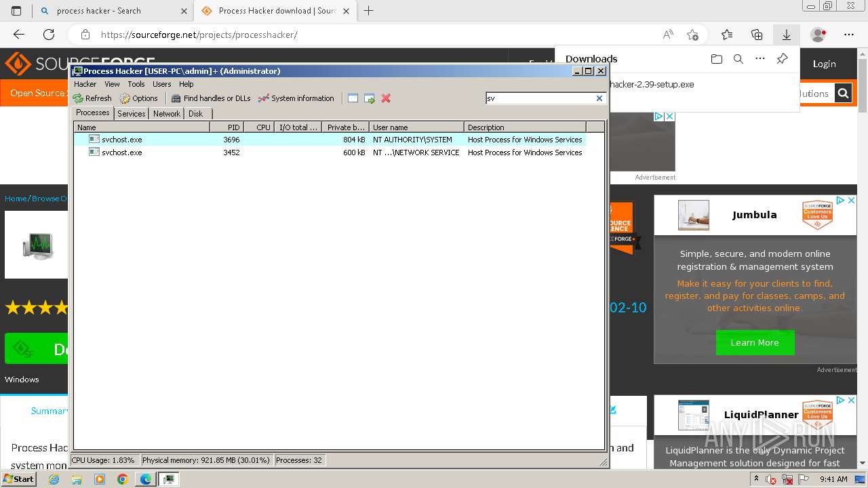Click the CPU Usage status bar entry
Viewport: 868px width, 488px height.
click(x=104, y=460)
